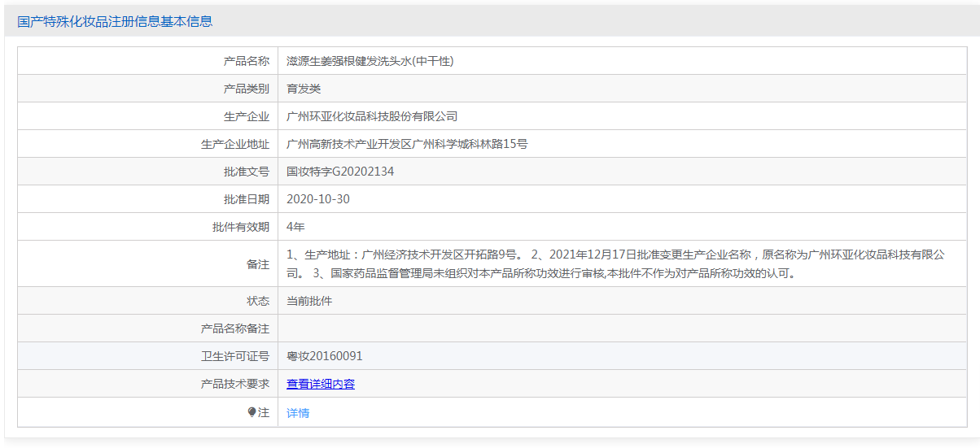Image resolution: width=980 pixels, height=448 pixels.
Task: Click the 生产企业地址 row label
Action: [x=235, y=144]
